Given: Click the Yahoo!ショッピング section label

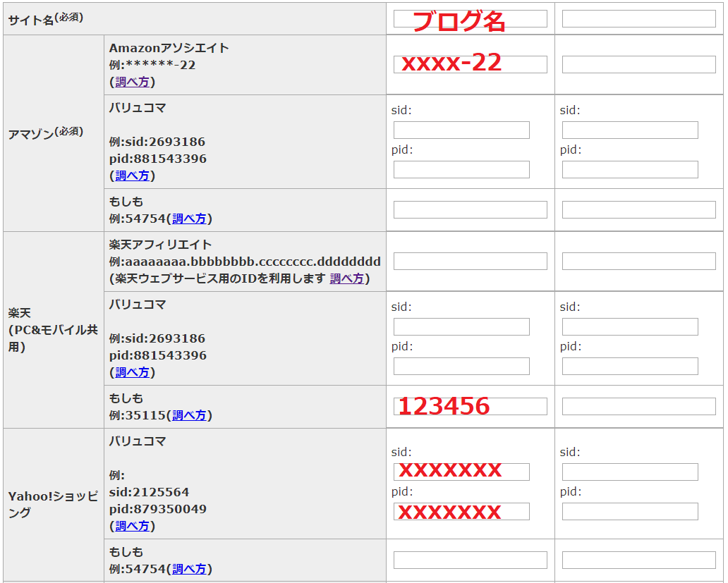Looking at the screenshot, I should 53,504.
